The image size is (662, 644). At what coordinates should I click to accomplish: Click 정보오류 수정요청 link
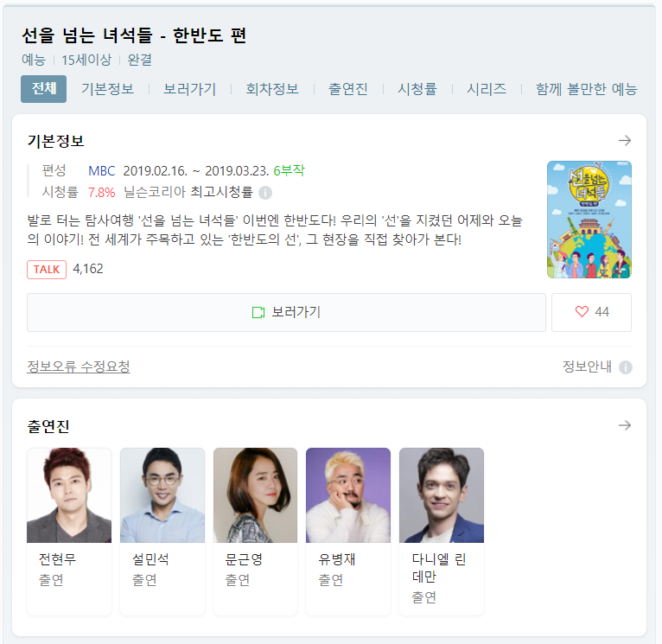pyautogui.click(x=79, y=367)
